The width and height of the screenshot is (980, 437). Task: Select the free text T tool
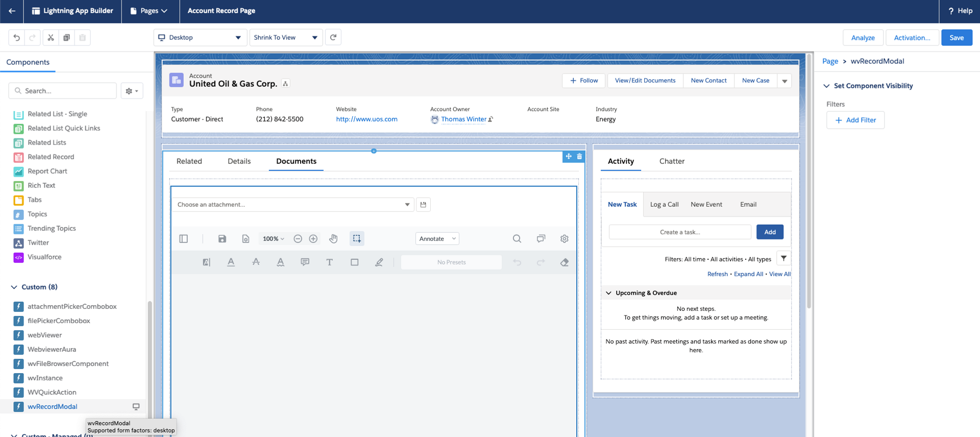[x=330, y=262]
